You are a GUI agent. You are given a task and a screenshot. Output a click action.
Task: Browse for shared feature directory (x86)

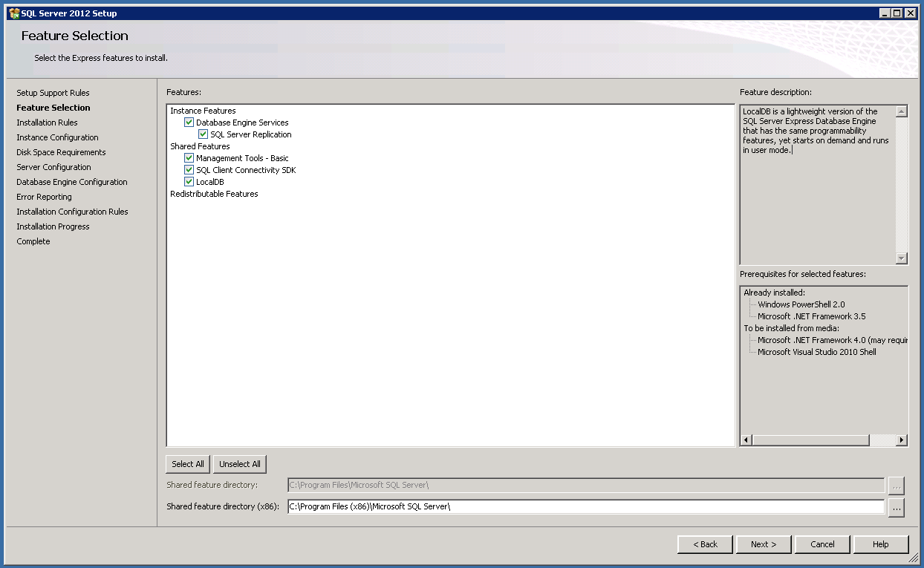pyautogui.click(x=897, y=507)
